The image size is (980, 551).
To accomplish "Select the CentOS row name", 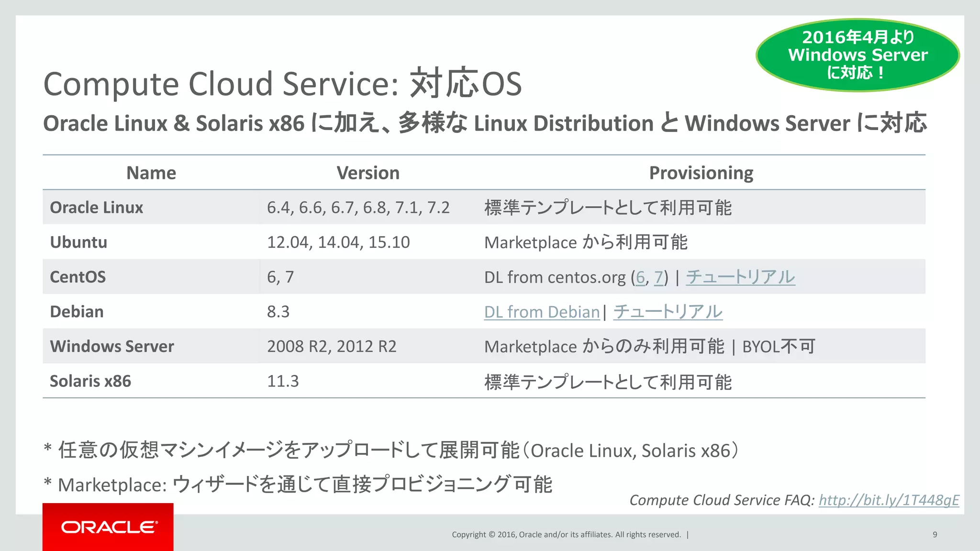I will 78,277.
